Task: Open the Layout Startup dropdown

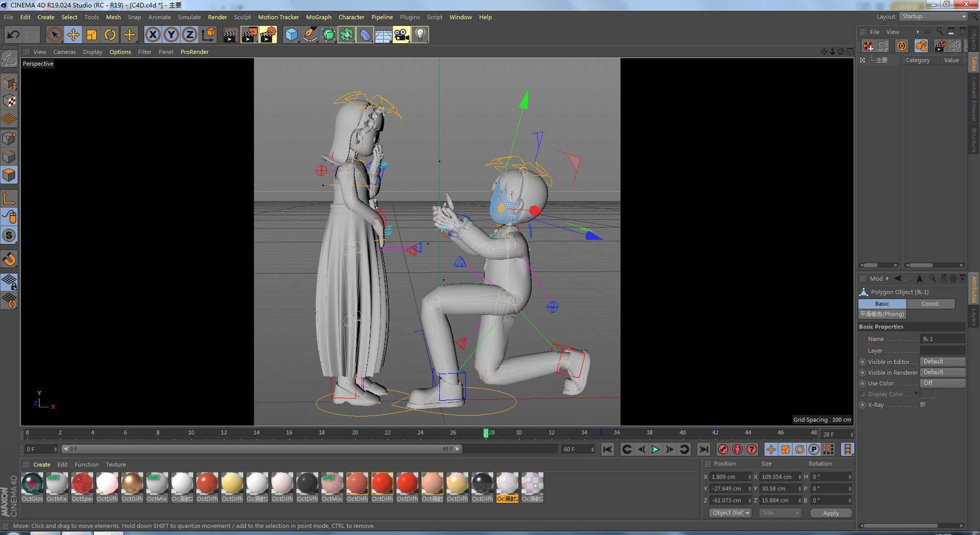Action: pos(934,16)
